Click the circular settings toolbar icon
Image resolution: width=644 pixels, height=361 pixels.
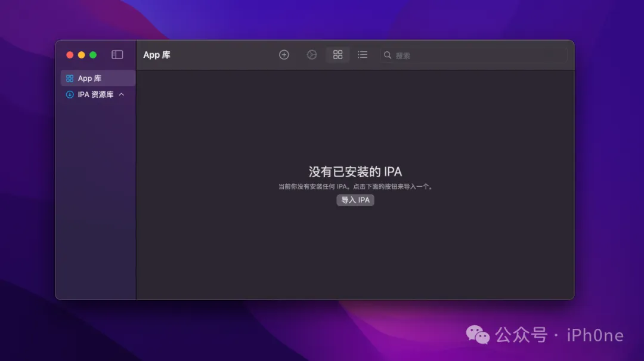pyautogui.click(x=312, y=55)
